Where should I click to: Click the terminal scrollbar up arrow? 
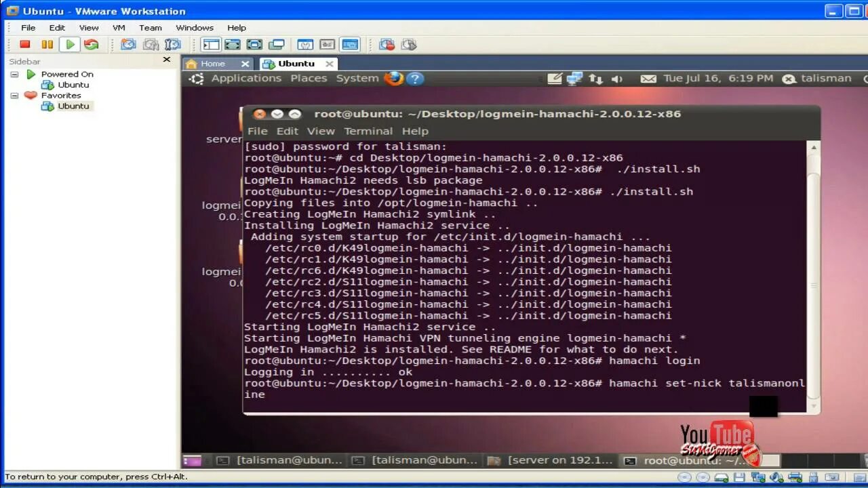[x=814, y=148]
